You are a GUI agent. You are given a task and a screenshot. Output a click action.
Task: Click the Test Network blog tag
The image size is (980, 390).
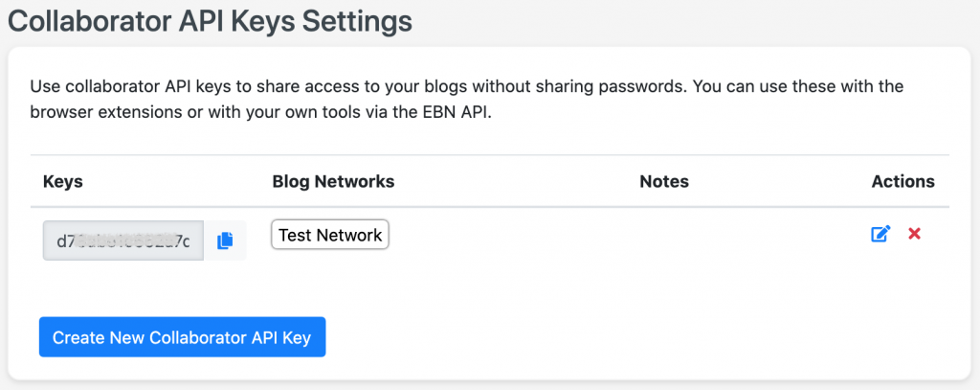(x=330, y=235)
